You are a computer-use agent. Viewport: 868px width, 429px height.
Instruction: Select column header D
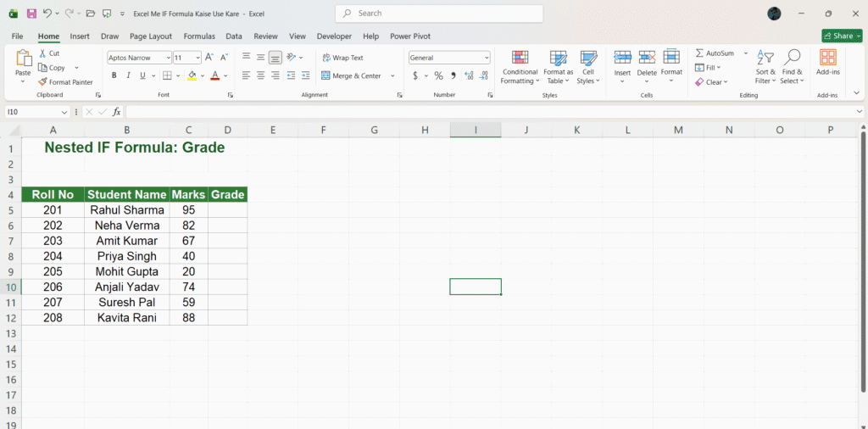[x=227, y=130]
